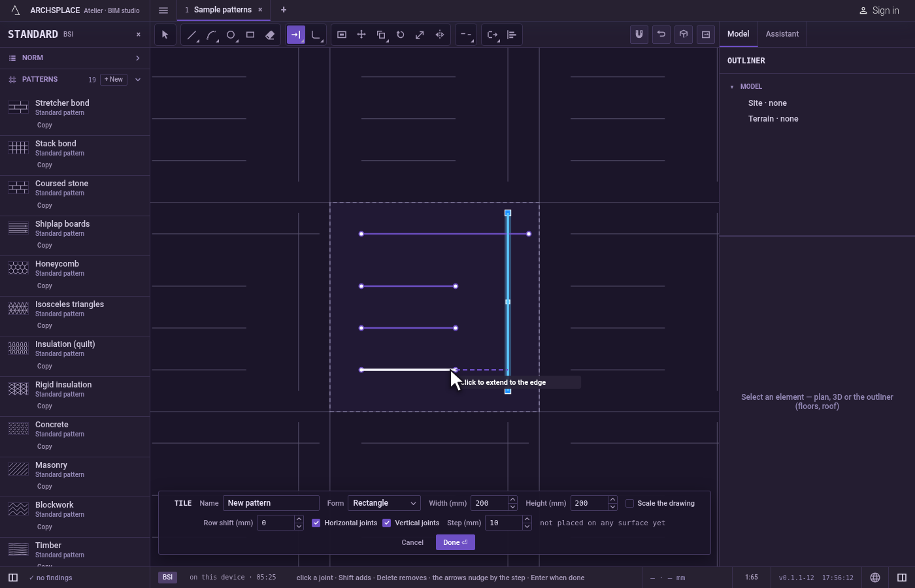The width and height of the screenshot is (915, 588).
Task: Toggle the magnet snapping icon
Action: [639, 34]
